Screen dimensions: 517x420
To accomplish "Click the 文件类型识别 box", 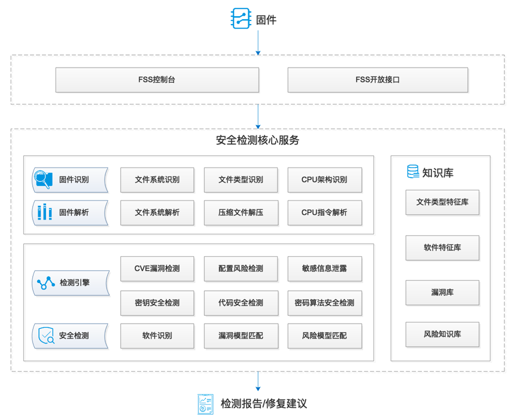I will click(241, 179).
